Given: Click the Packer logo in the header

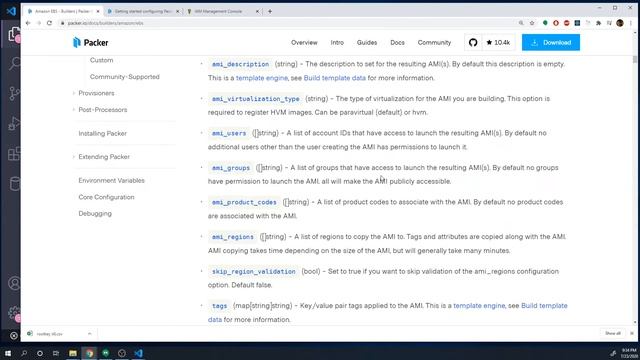Looking at the screenshot, I should 90,42.
